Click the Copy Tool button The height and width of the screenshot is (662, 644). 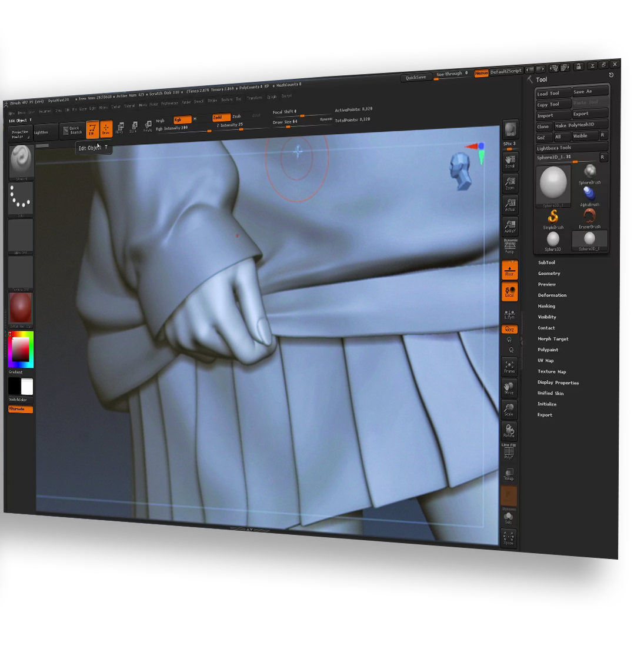tap(553, 104)
